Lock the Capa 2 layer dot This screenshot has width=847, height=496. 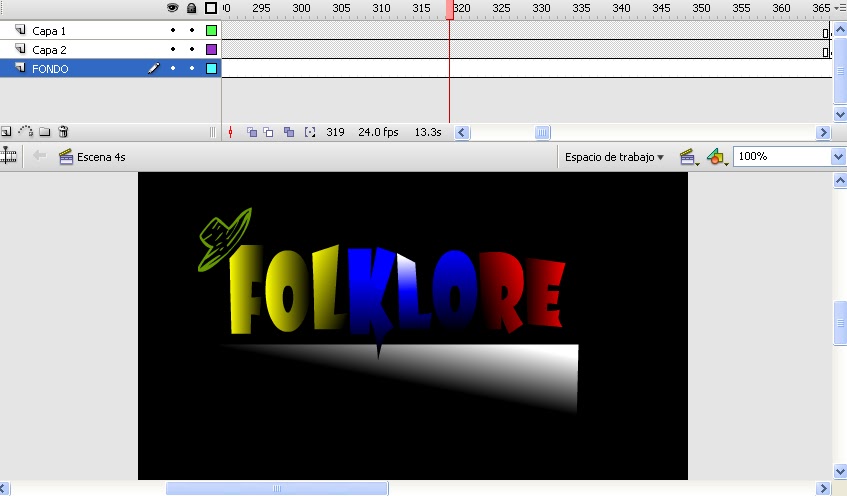click(x=192, y=49)
